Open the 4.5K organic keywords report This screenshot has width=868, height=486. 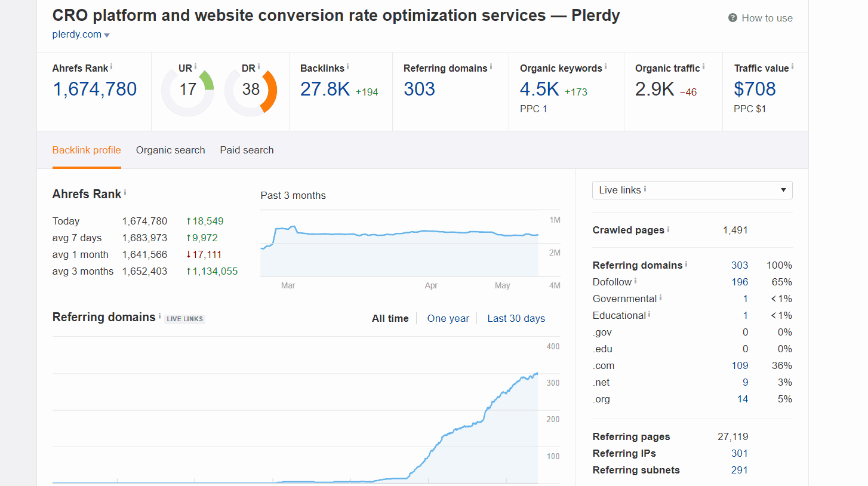[x=540, y=89]
